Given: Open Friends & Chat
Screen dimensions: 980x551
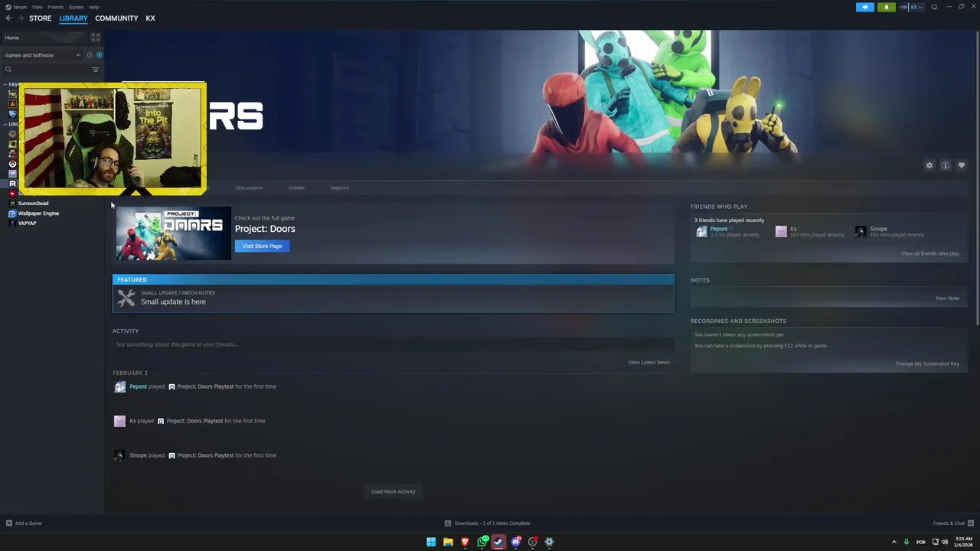Looking at the screenshot, I should pos(952,523).
